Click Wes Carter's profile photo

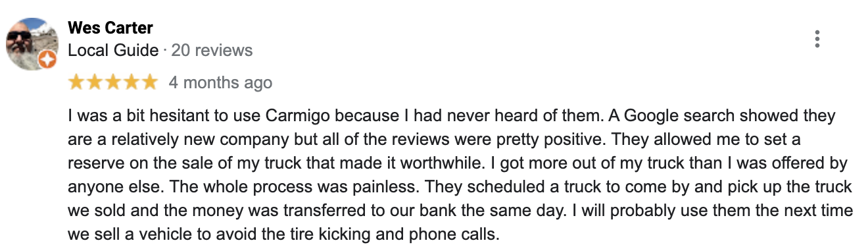point(32,43)
